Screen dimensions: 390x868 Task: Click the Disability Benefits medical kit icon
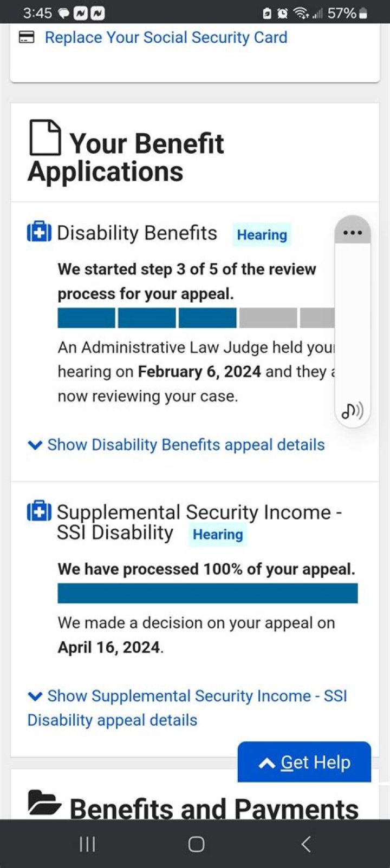(x=38, y=232)
